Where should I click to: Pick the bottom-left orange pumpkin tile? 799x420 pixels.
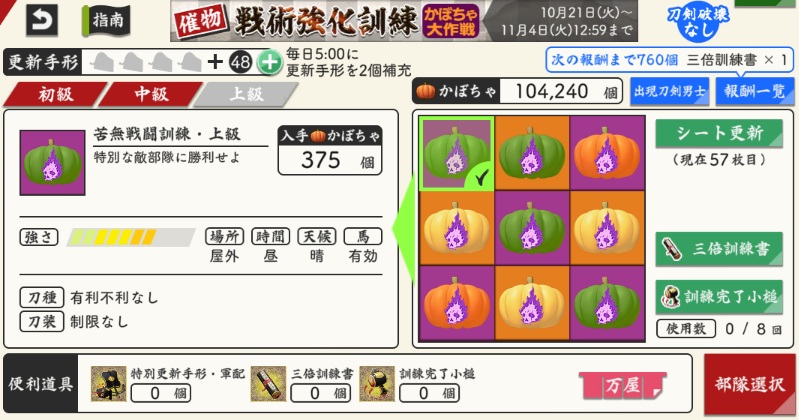(x=457, y=303)
